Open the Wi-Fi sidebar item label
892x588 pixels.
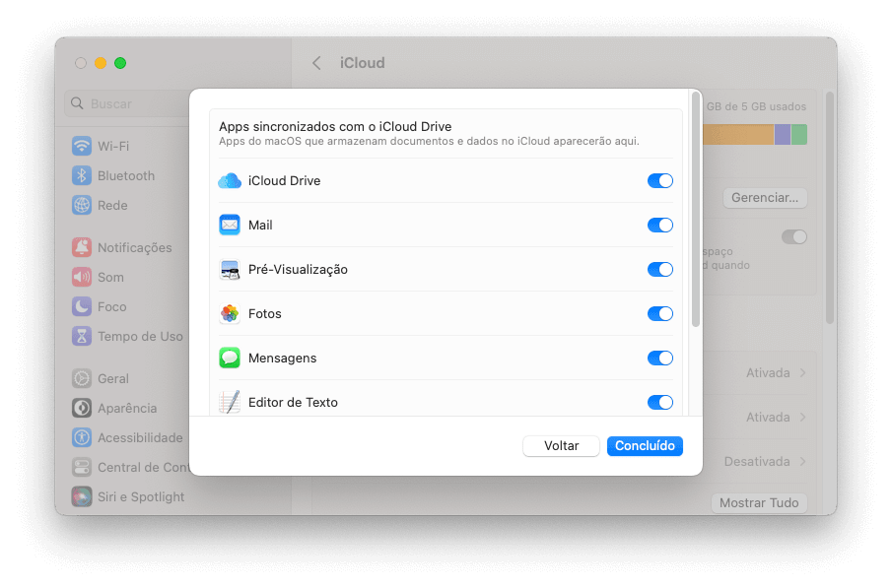[113, 146]
